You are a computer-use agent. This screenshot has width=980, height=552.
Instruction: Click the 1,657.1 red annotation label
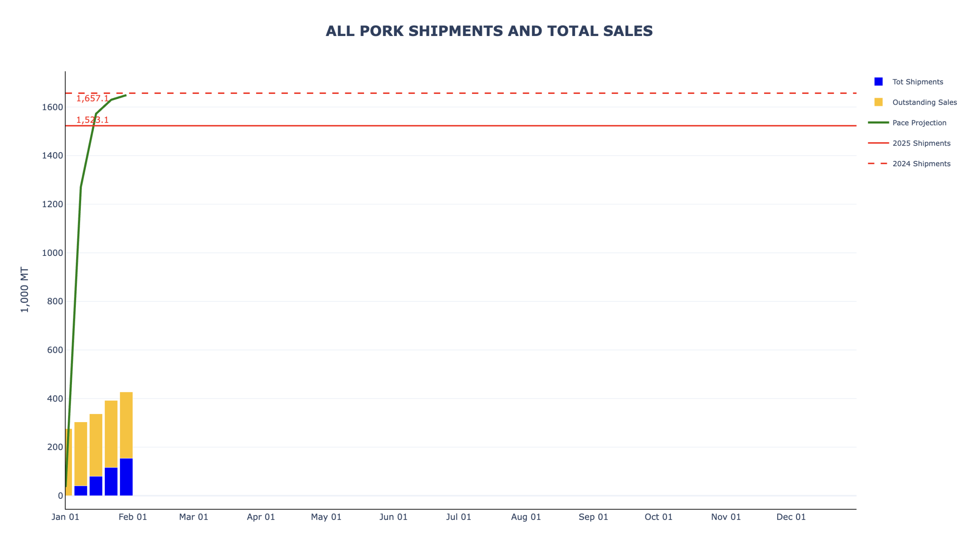(x=92, y=98)
